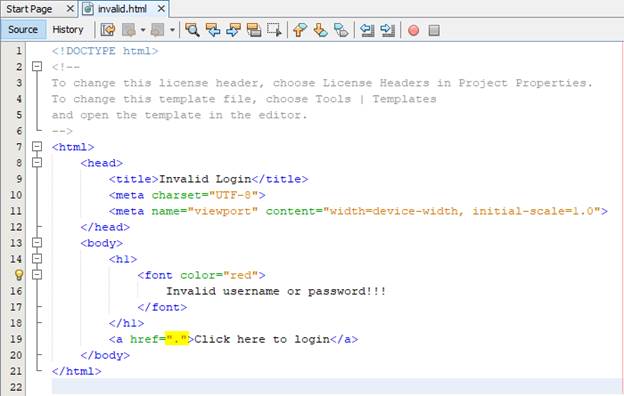
Task: Click the content "width=device-width, initial-scale=1.0" value
Action: (462, 211)
